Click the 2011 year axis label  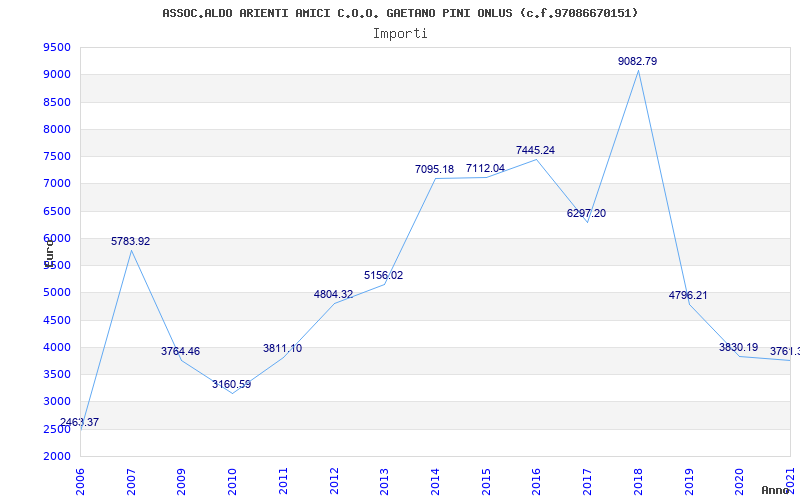tap(283, 481)
